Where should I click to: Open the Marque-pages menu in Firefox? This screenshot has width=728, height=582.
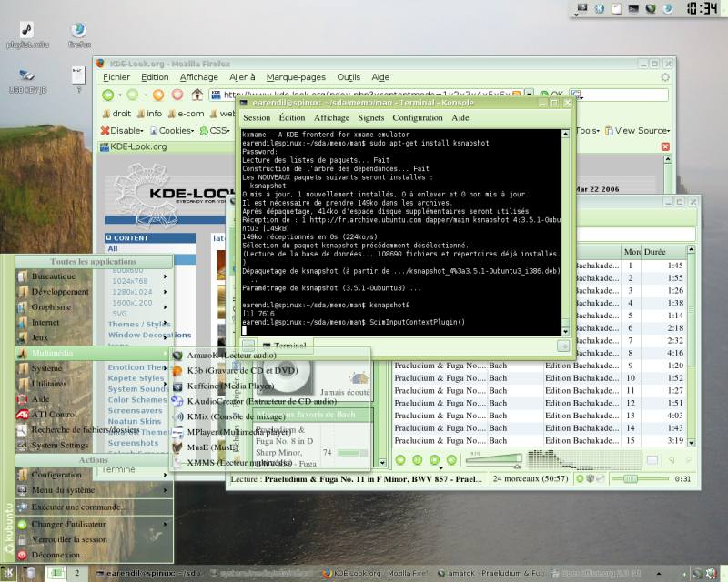[296, 77]
